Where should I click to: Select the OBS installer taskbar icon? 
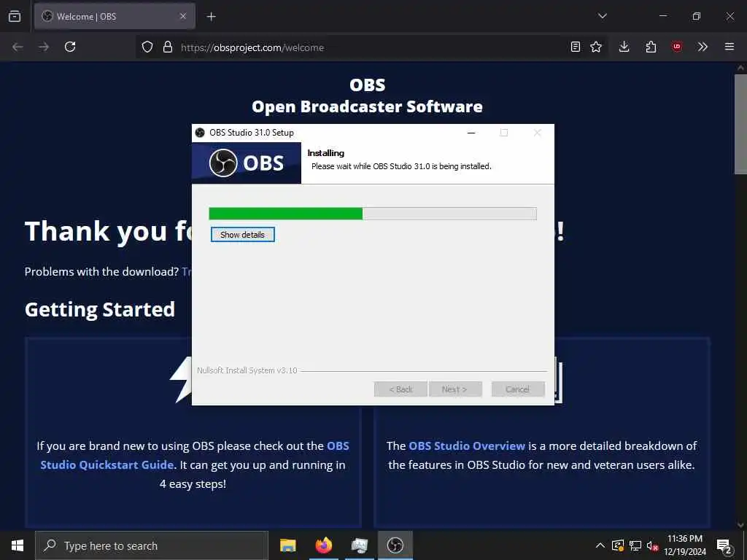395,545
